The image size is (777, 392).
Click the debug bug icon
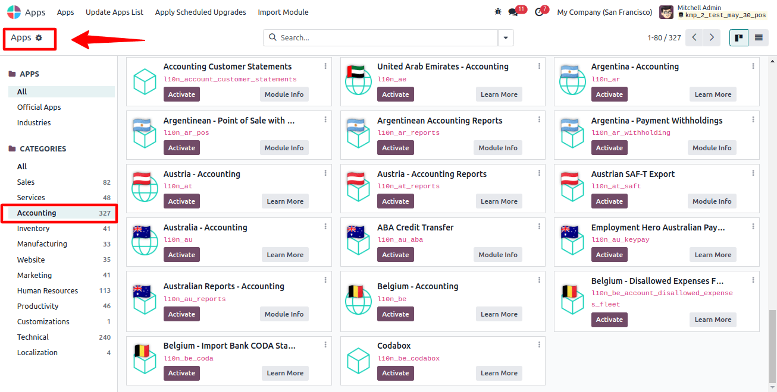point(498,12)
